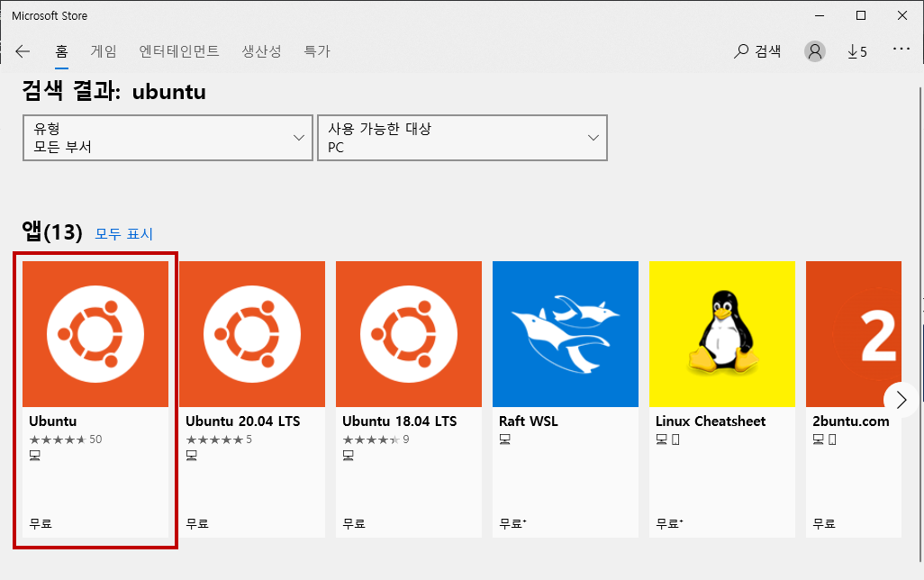Open the user account profile icon
The image size is (924, 580).
tap(815, 51)
